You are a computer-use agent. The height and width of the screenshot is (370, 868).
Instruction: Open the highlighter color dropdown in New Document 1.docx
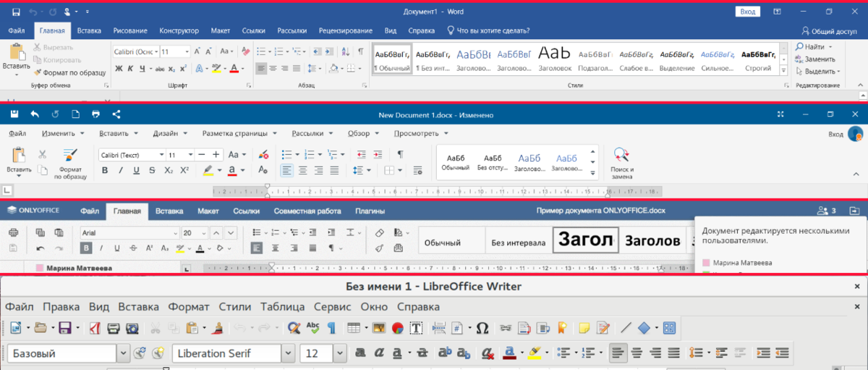tap(218, 171)
